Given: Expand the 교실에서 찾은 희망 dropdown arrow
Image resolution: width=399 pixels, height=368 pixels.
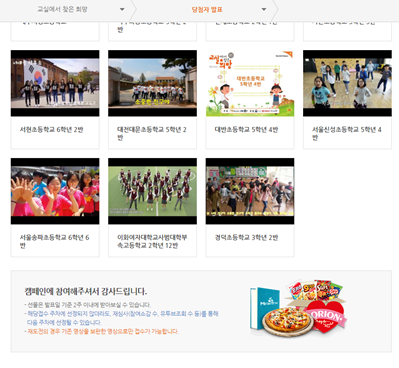Looking at the screenshot, I should [x=122, y=9].
